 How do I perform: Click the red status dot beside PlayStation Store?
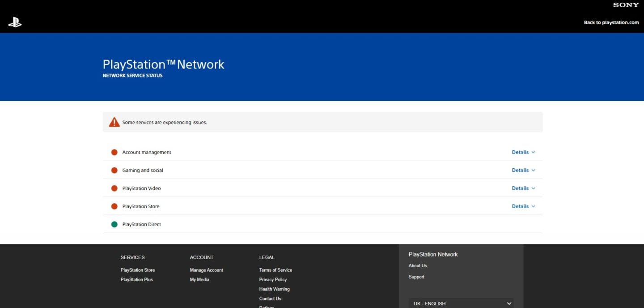click(114, 206)
